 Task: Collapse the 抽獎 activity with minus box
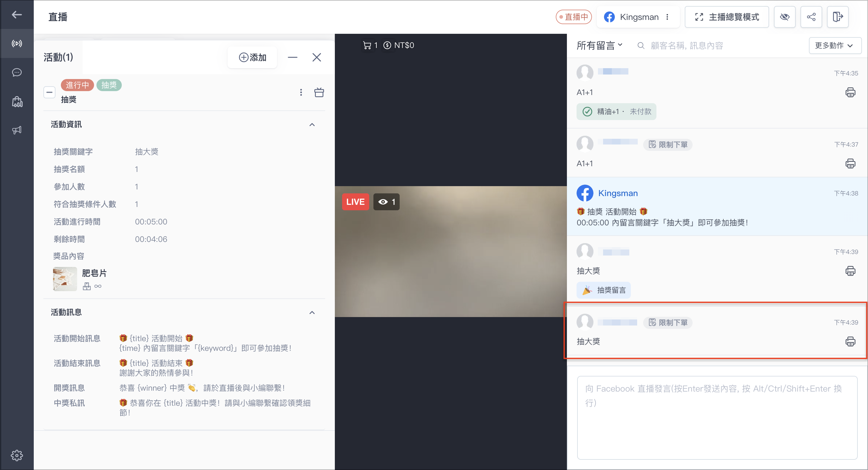(x=49, y=92)
